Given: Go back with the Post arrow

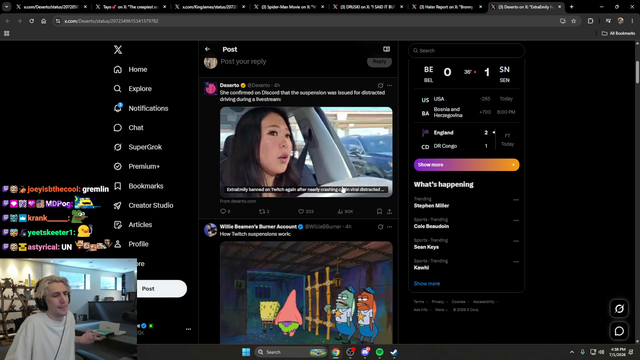Looking at the screenshot, I should point(207,49).
